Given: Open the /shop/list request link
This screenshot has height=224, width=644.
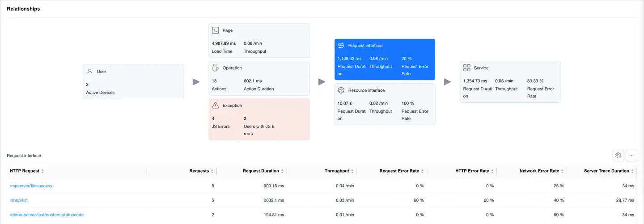Looking at the screenshot, I should pyautogui.click(x=19, y=200).
